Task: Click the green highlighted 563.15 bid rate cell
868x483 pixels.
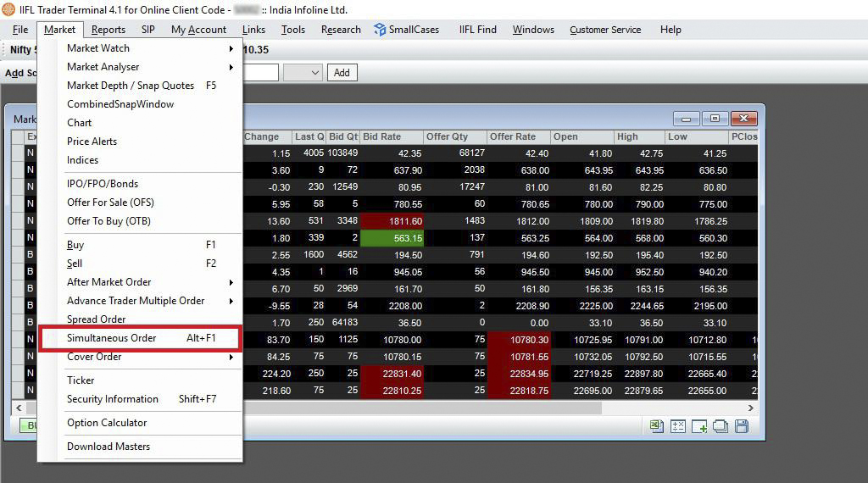Action: pyautogui.click(x=392, y=238)
